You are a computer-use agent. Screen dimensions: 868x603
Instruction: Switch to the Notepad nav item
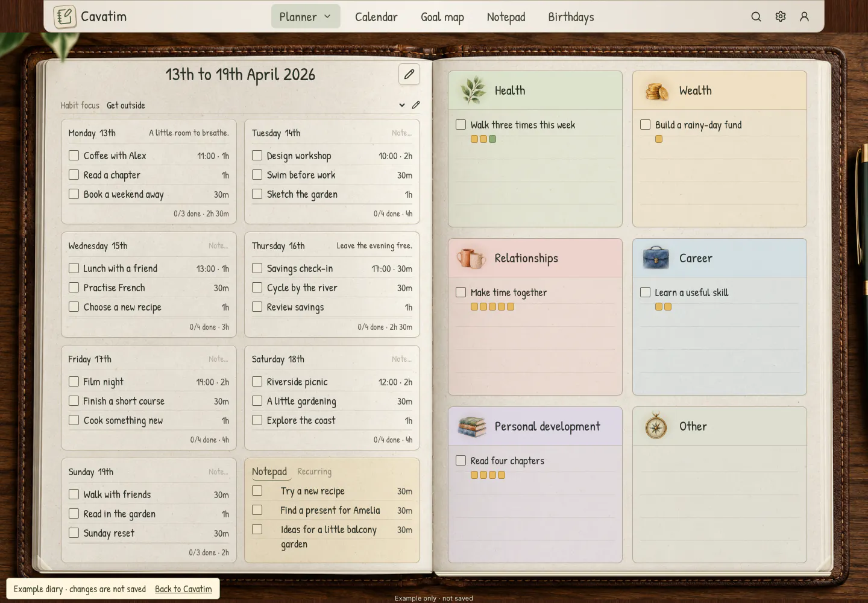pos(506,17)
